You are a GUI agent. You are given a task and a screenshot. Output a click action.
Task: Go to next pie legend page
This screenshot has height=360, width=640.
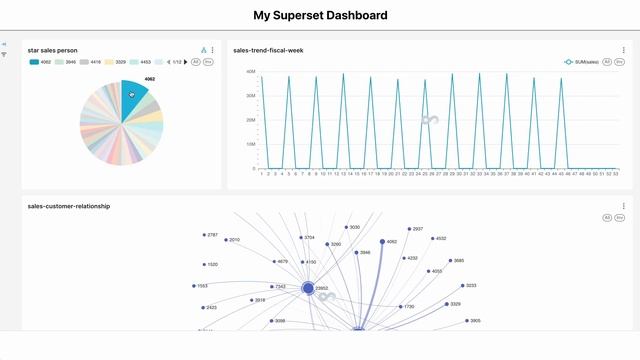(x=185, y=62)
